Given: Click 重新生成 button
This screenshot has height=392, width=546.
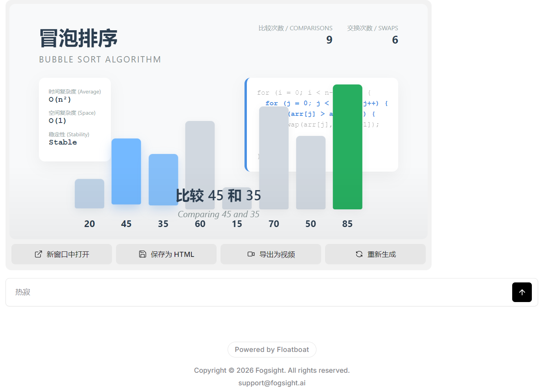Looking at the screenshot, I should 375,254.
